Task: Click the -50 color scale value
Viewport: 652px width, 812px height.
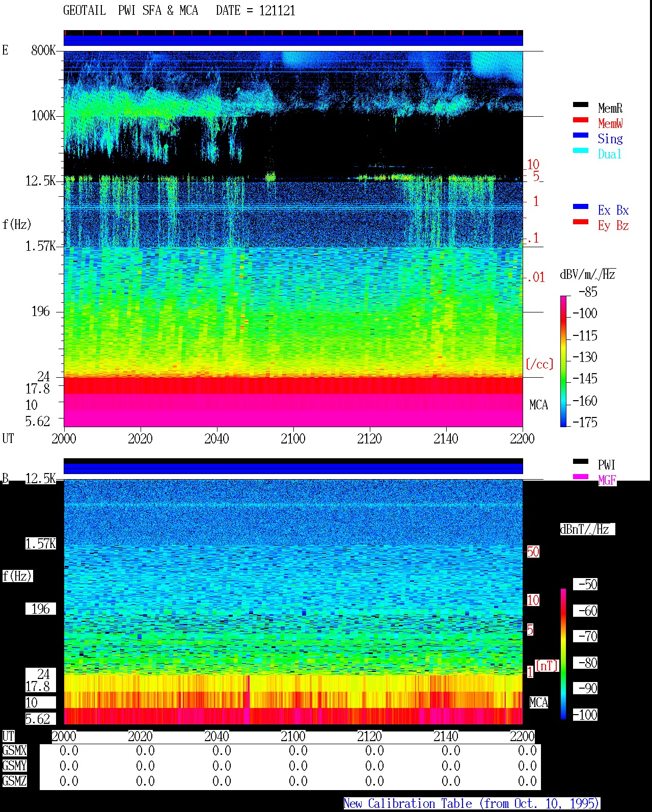Action: (x=588, y=585)
